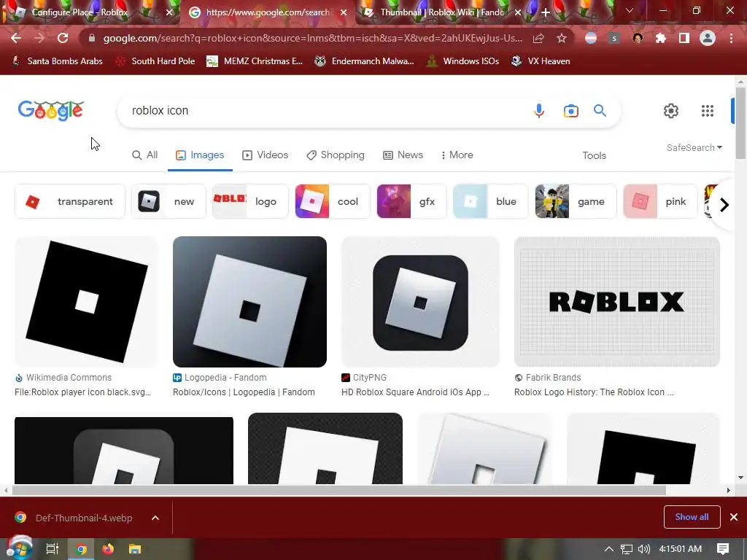Open a new browser tab
The image size is (747, 560).
[546, 12]
